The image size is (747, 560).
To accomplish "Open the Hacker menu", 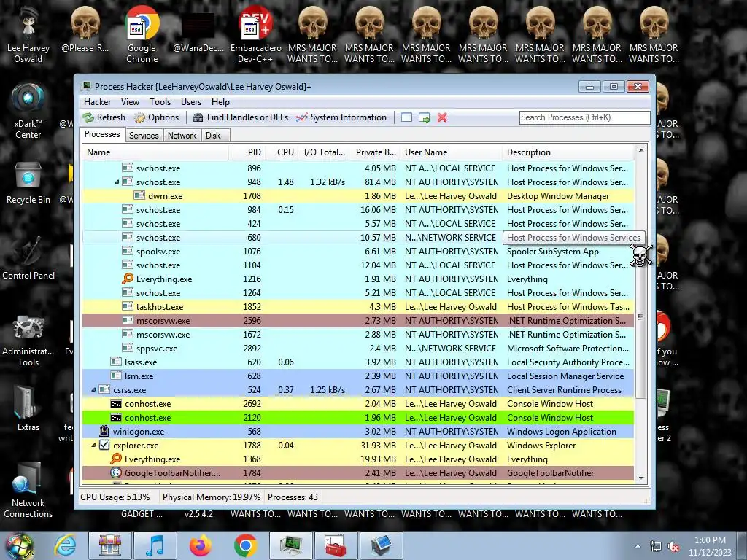I will point(97,102).
